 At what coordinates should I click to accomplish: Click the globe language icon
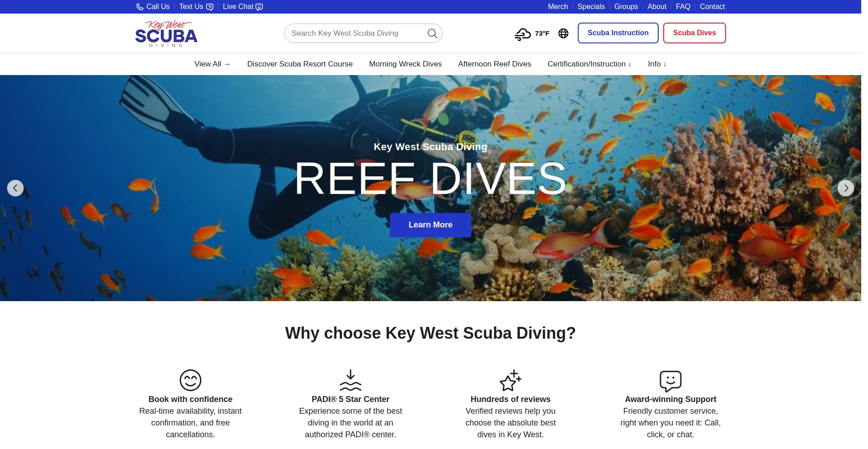(563, 33)
